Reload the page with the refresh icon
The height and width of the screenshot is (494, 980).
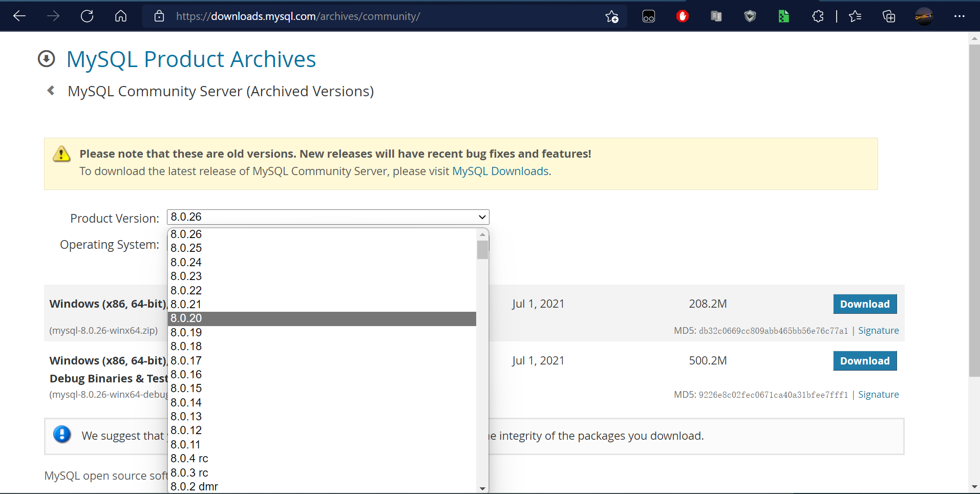pyautogui.click(x=87, y=16)
